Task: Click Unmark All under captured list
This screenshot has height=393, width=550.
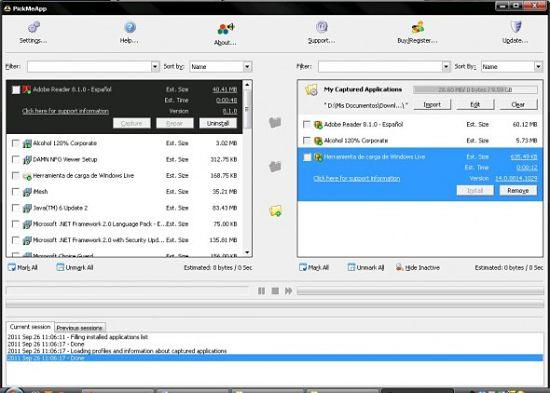Action: coord(366,267)
